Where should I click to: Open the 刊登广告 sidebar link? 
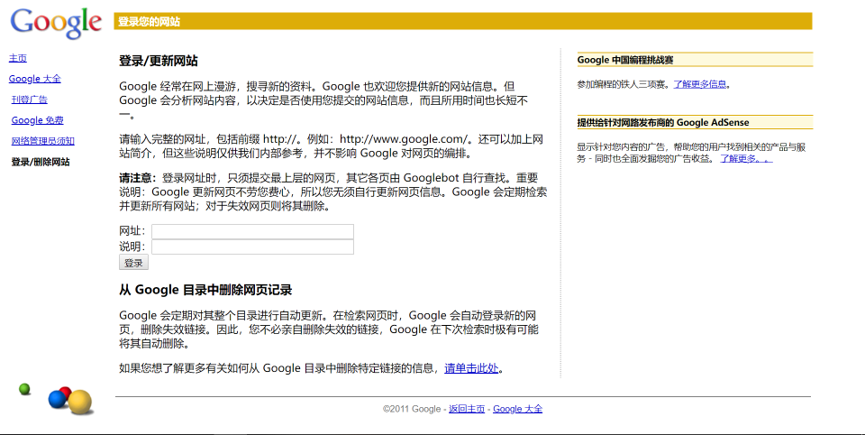tap(29, 99)
